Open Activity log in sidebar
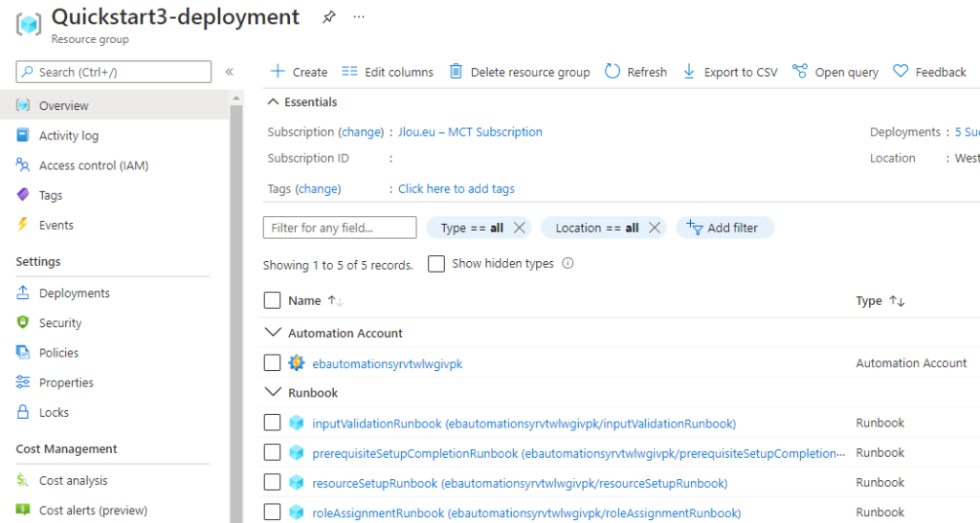 69,136
